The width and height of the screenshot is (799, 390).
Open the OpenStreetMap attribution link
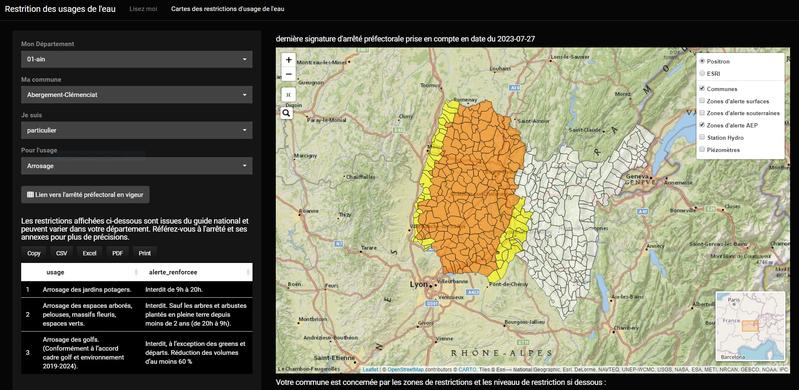pos(406,369)
